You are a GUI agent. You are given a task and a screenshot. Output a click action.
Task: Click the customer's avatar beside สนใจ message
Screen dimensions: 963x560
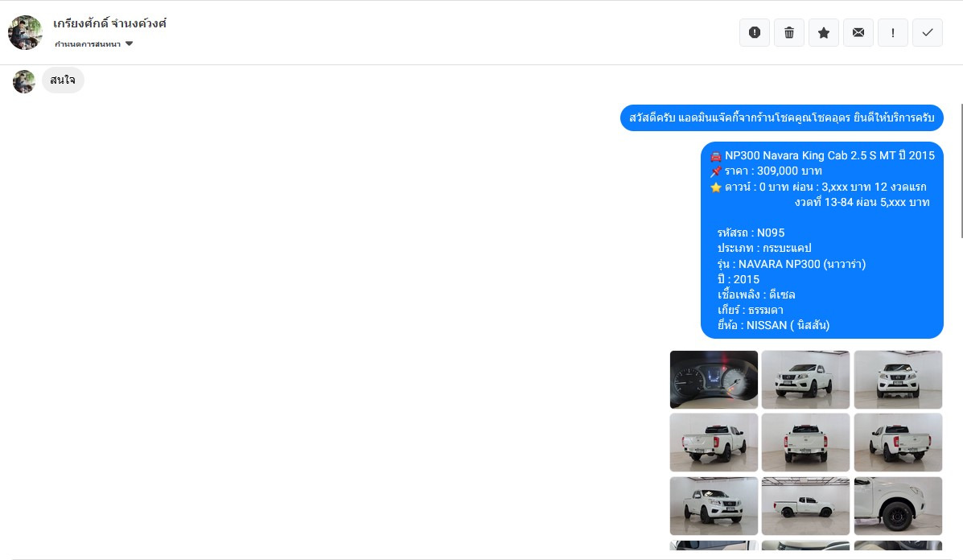24,82
